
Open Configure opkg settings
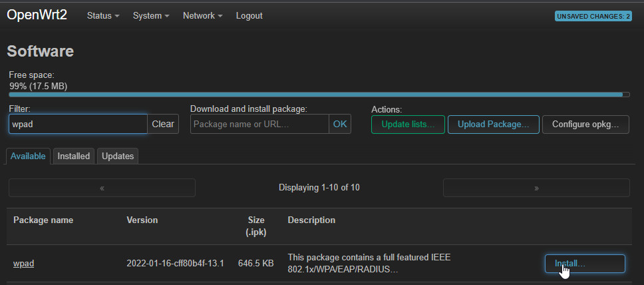click(x=585, y=125)
